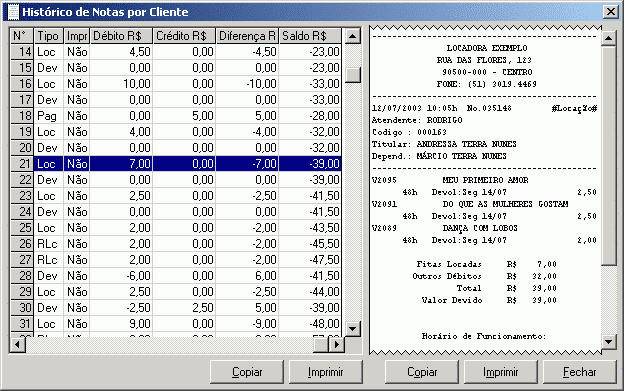Click the -6,00 debit value in row 28
The width and height of the screenshot is (624, 391).
tap(121, 276)
